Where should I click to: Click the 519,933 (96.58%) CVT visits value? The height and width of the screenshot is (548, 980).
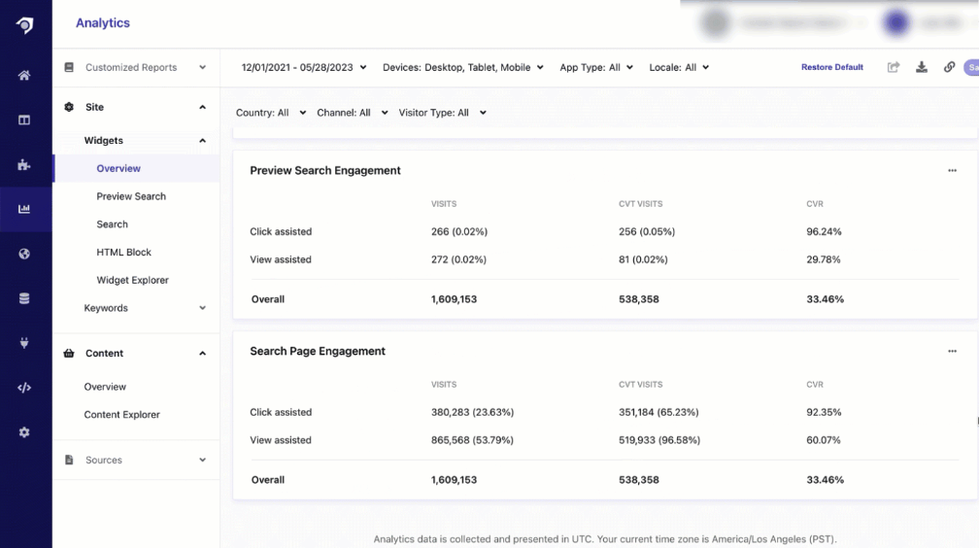[x=659, y=440]
